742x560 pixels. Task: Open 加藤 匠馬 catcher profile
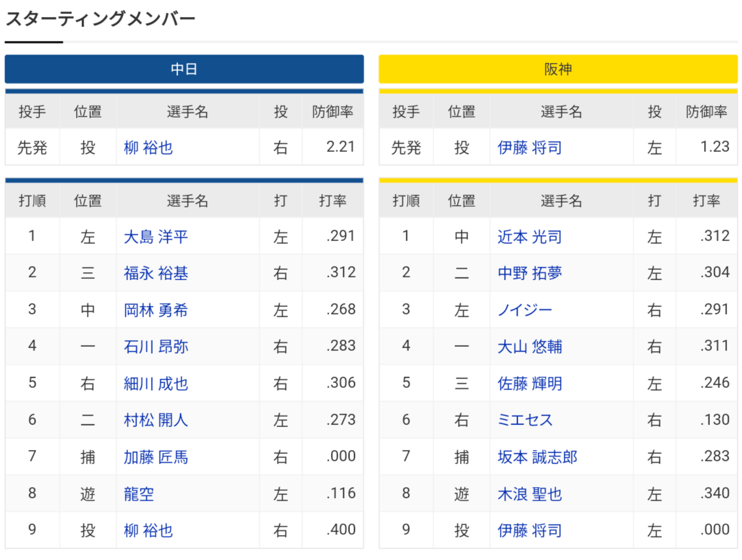pyautogui.click(x=156, y=457)
